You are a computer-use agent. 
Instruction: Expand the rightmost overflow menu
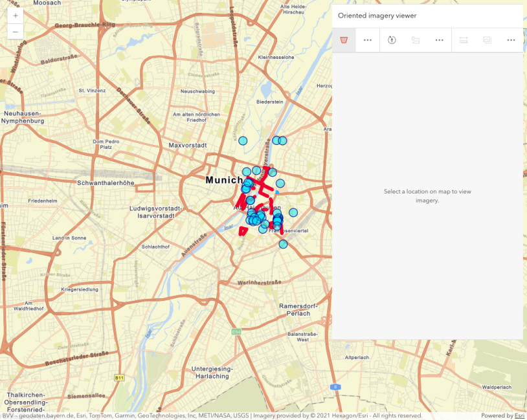tap(510, 39)
